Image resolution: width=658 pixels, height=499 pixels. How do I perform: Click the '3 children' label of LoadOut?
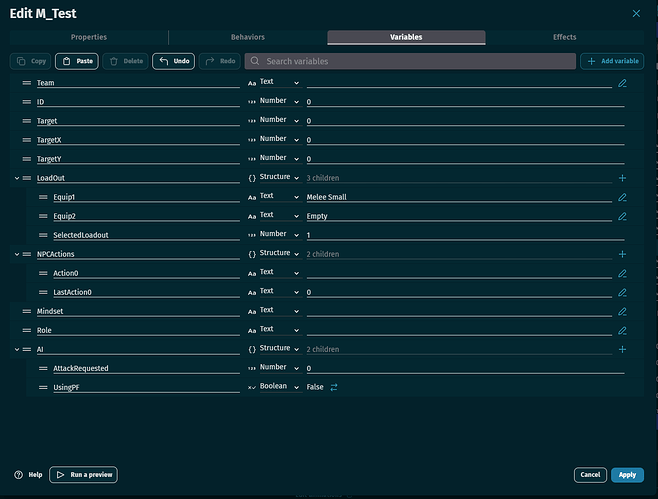pos(323,178)
